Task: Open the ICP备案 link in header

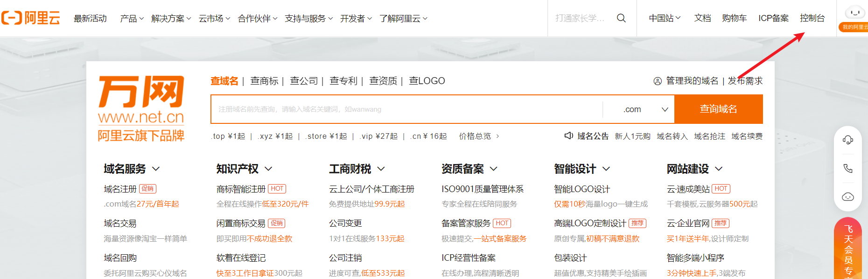Action: tap(773, 18)
